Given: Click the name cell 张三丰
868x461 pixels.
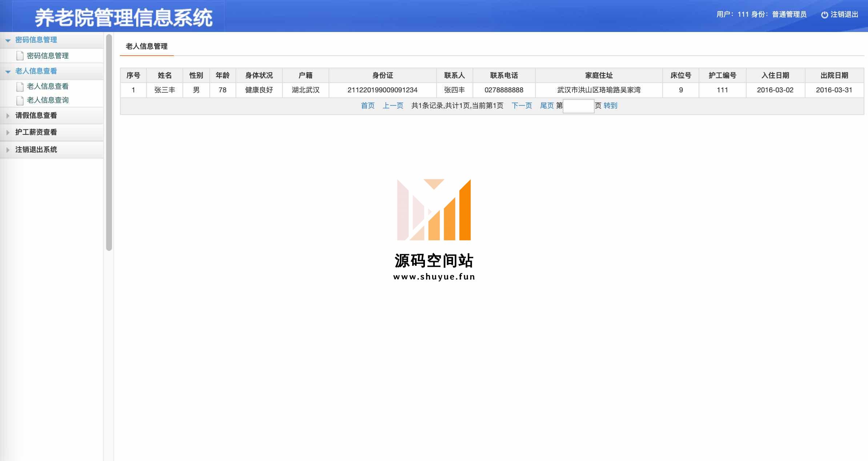Looking at the screenshot, I should click(x=165, y=90).
